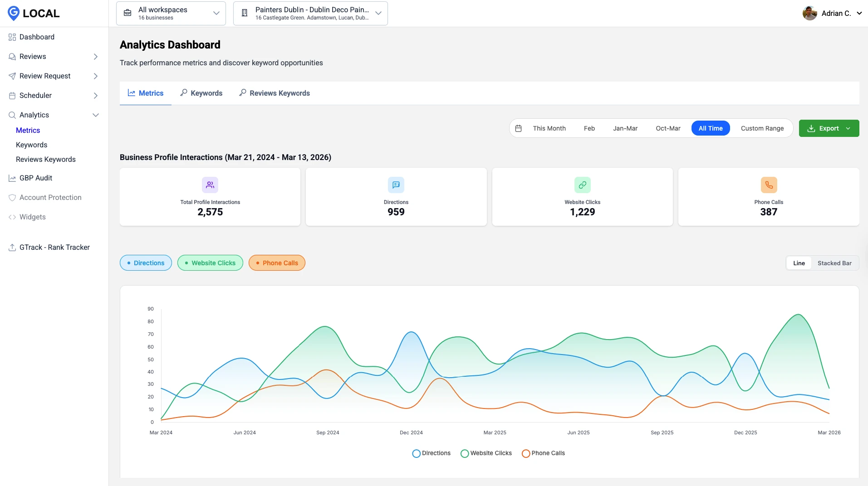Click the LOCAL logo icon

tap(13, 13)
